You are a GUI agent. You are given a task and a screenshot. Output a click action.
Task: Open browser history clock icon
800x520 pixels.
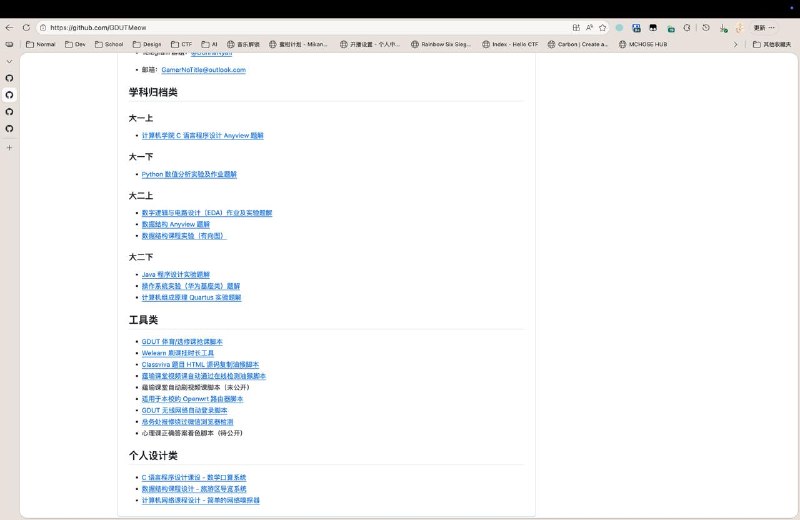(706, 28)
